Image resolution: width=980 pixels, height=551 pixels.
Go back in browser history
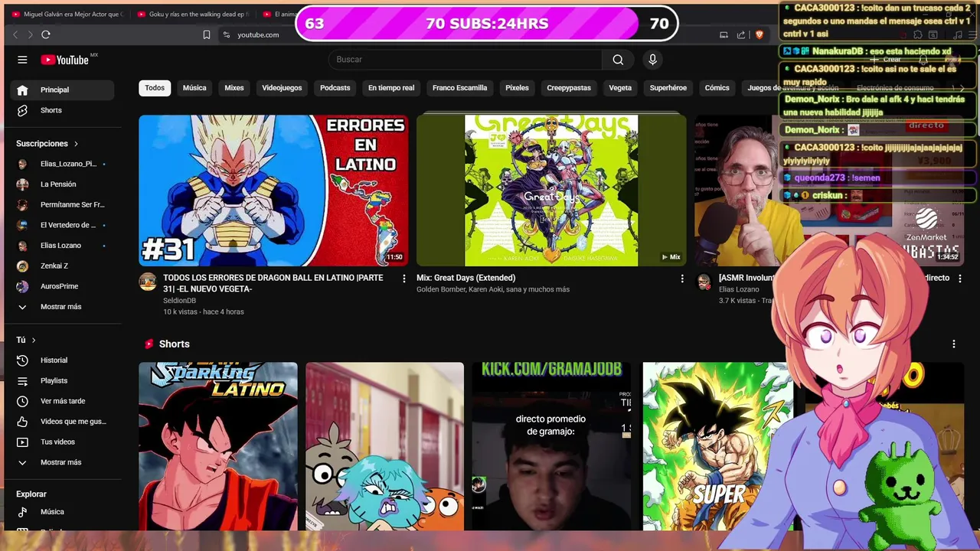pyautogui.click(x=15, y=34)
